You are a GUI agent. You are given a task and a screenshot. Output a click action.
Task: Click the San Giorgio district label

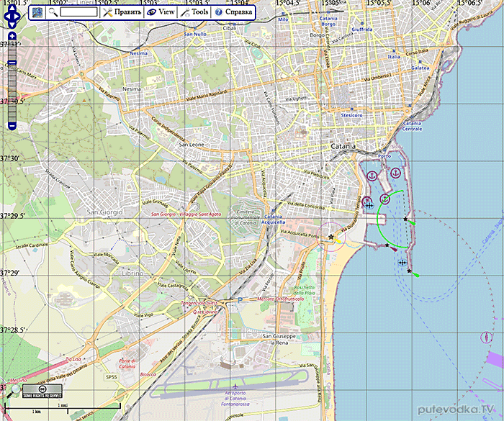click(x=105, y=212)
